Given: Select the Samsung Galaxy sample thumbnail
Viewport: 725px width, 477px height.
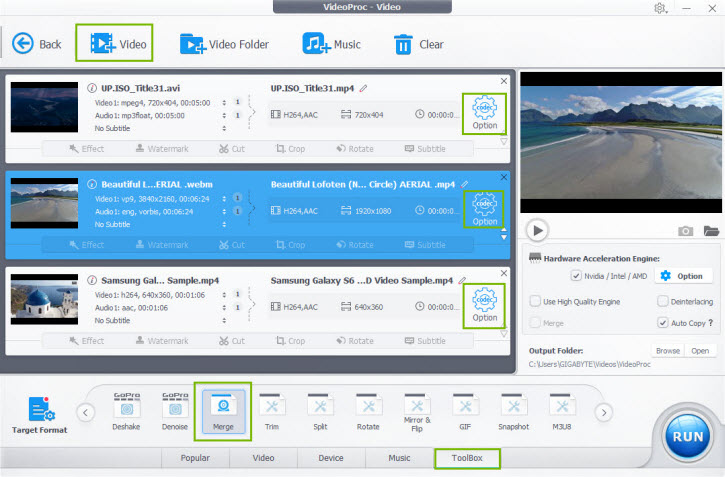Looking at the screenshot, I should coord(44,300).
